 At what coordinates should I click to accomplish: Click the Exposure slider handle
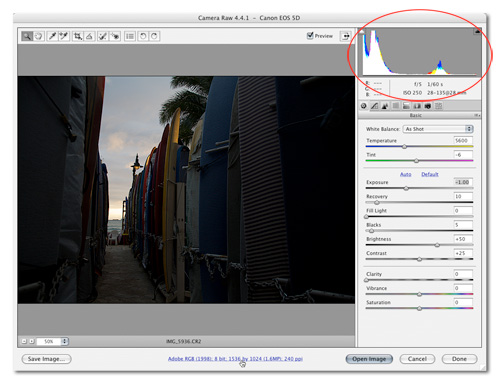pos(406,188)
